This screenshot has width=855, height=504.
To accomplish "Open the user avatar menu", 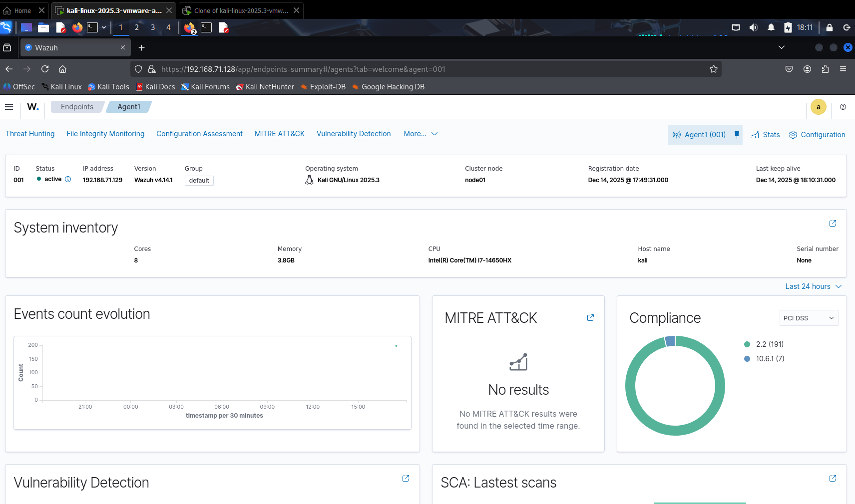I will coord(818,107).
